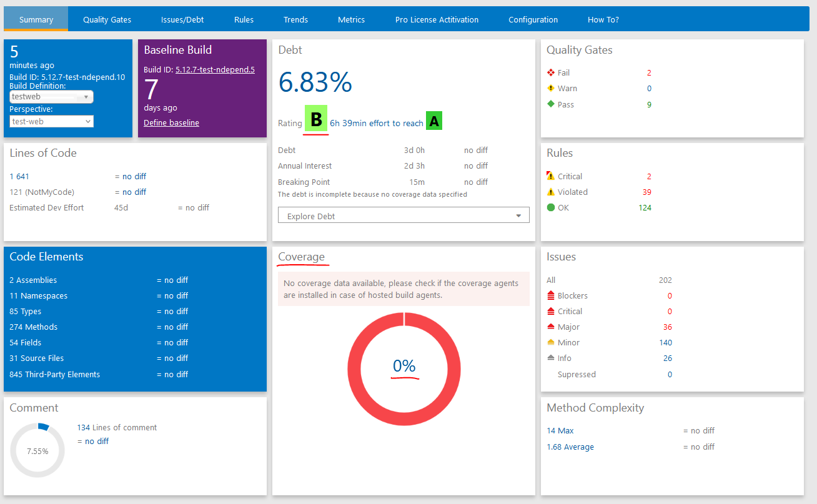Click the Quality Gates Warn icon

[551, 89]
